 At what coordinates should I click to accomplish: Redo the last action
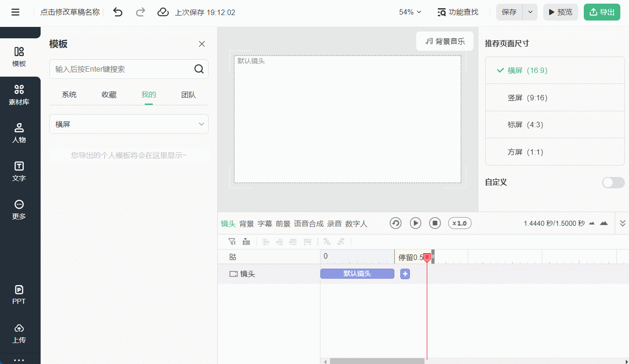point(141,12)
